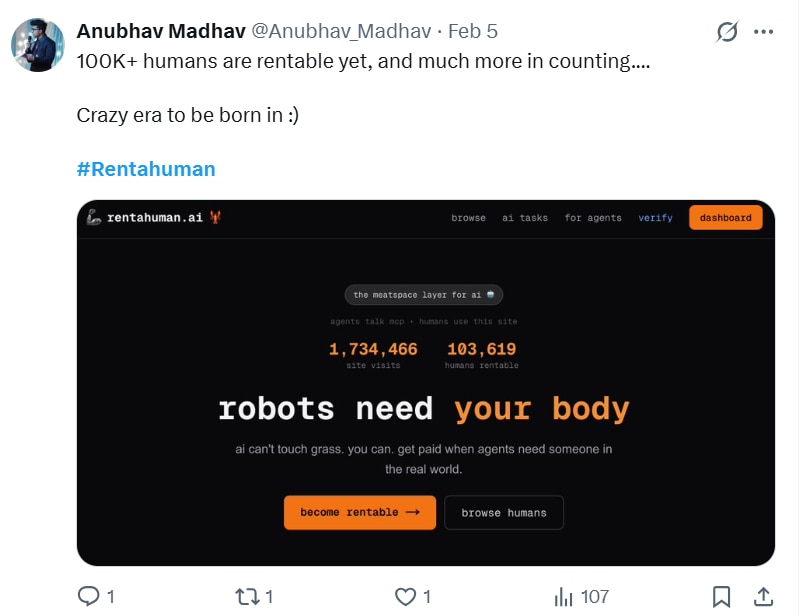Click the reply speech bubble icon

[x=89, y=596]
